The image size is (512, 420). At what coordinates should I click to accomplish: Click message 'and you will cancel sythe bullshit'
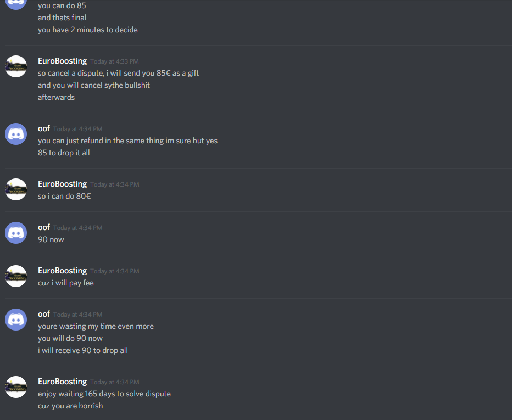click(x=94, y=85)
